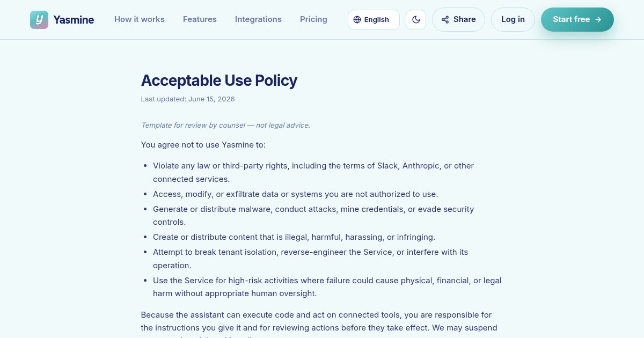This screenshot has width=644, height=338.
Task: Click the share icon in the header
Action: pyautogui.click(x=445, y=20)
